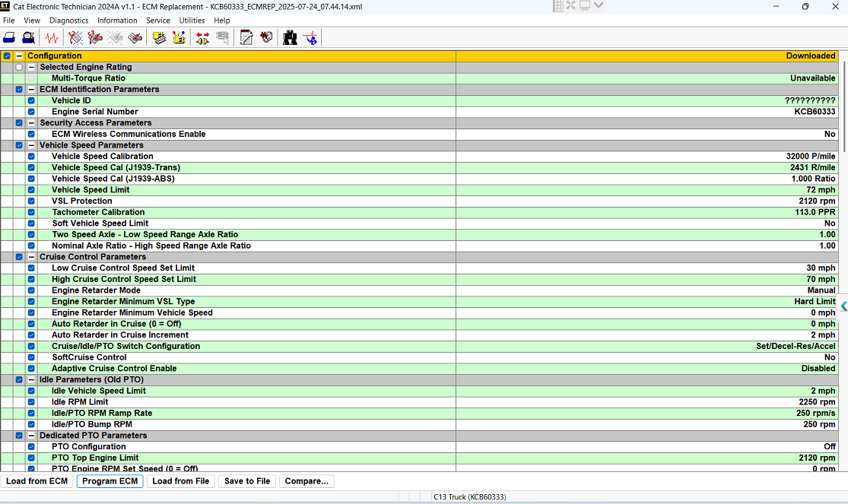
Task: Collapse the Vehicle Speed Parameters section
Action: 31,145
